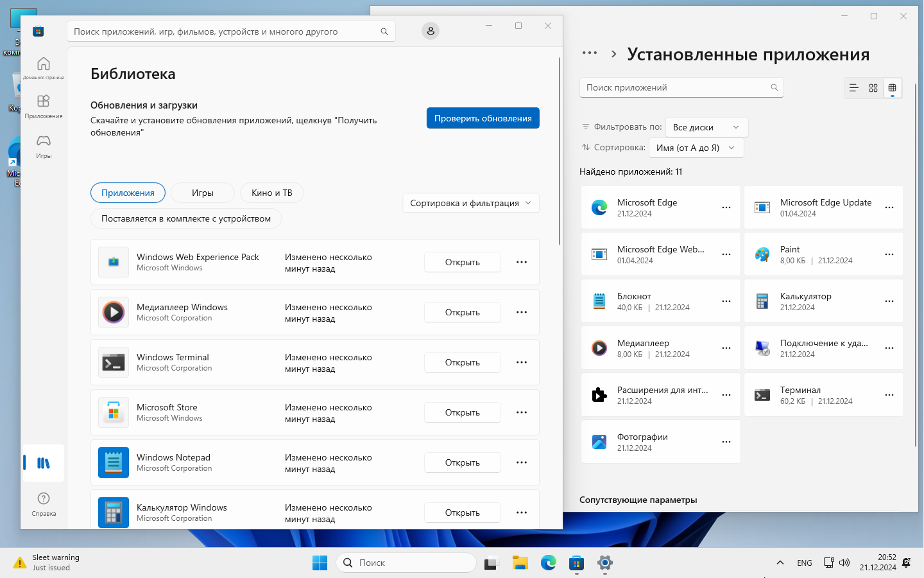Show hidden tray icons chevron
Viewport: 924px width, 578px height.
pyautogui.click(x=780, y=563)
